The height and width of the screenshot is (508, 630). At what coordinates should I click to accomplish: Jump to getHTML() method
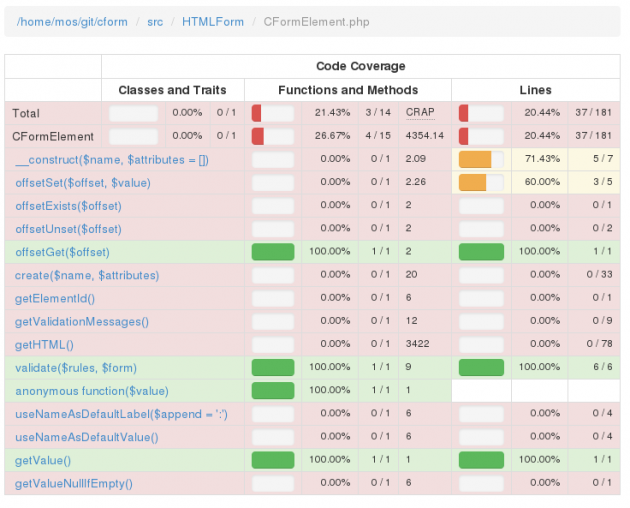(44, 345)
